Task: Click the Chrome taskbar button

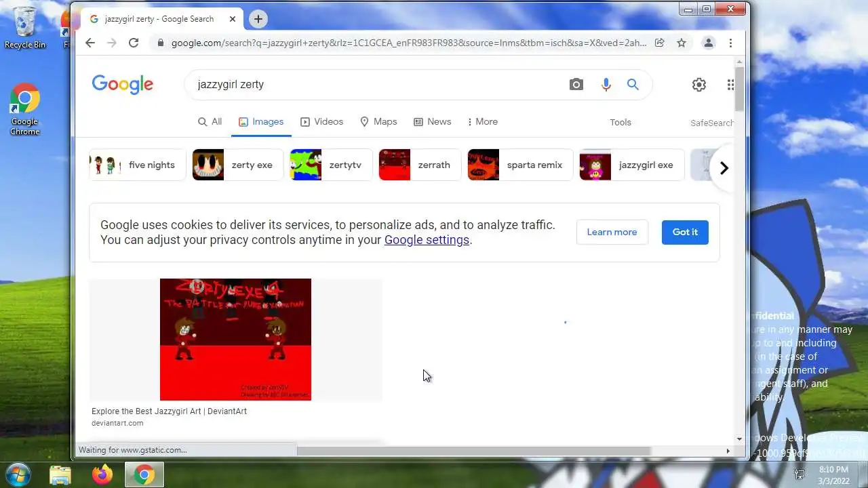Action: click(x=144, y=474)
